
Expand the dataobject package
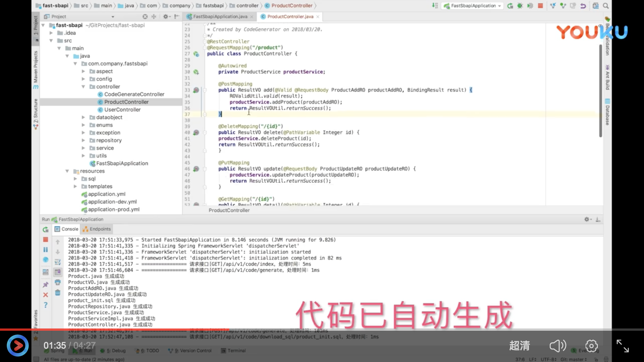coord(83,117)
